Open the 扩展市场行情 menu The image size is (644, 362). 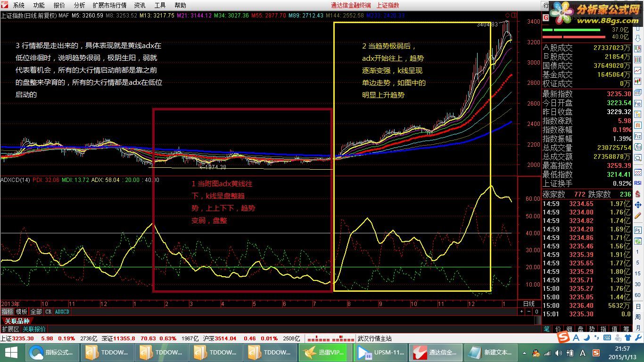pos(110,5)
